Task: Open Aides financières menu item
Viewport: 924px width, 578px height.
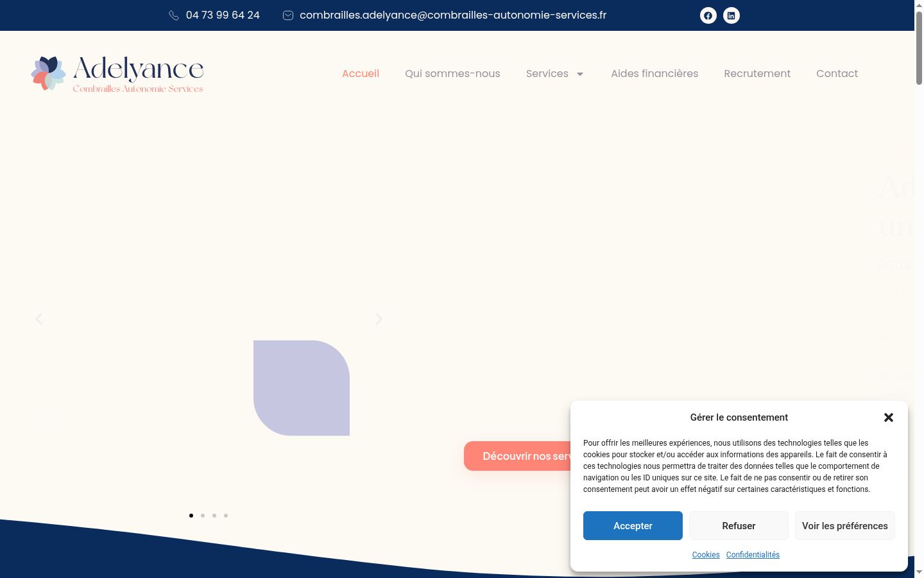Action: pos(654,74)
